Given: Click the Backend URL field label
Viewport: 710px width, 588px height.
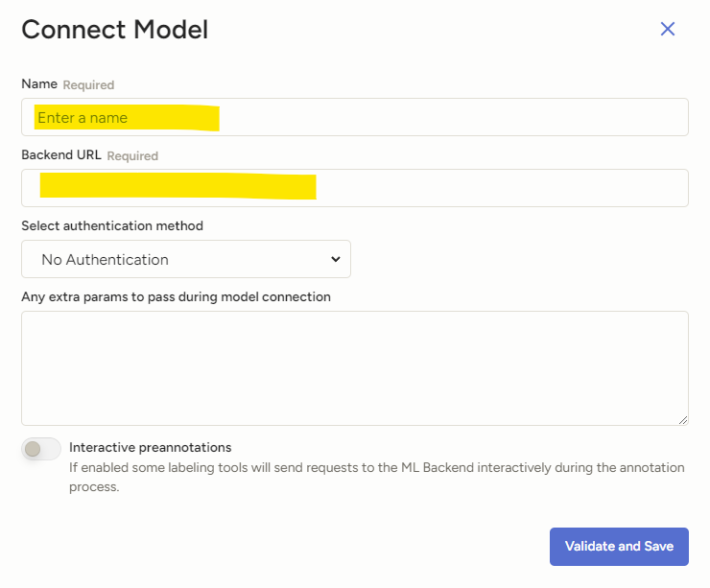Looking at the screenshot, I should pyautogui.click(x=60, y=154).
